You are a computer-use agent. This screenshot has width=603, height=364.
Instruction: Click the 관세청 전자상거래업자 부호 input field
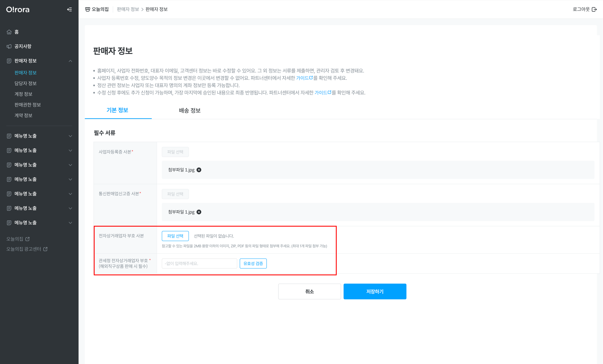[x=199, y=263]
